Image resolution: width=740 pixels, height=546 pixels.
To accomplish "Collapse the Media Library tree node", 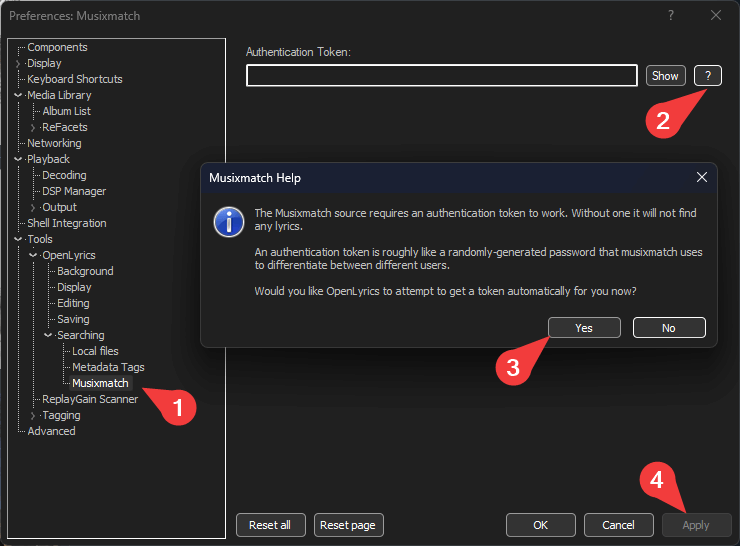I will pos(18,95).
